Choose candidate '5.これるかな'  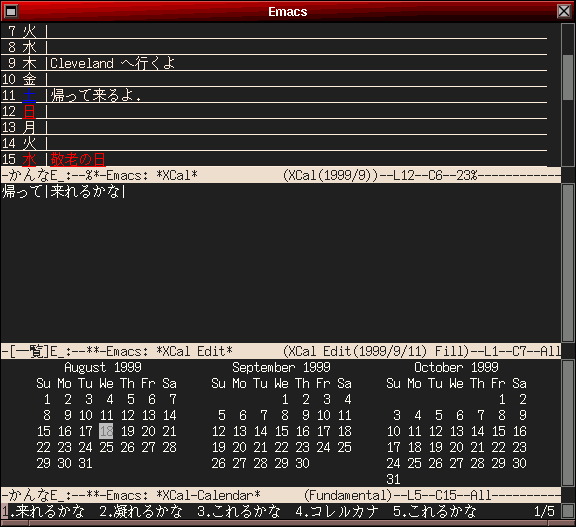[435, 511]
